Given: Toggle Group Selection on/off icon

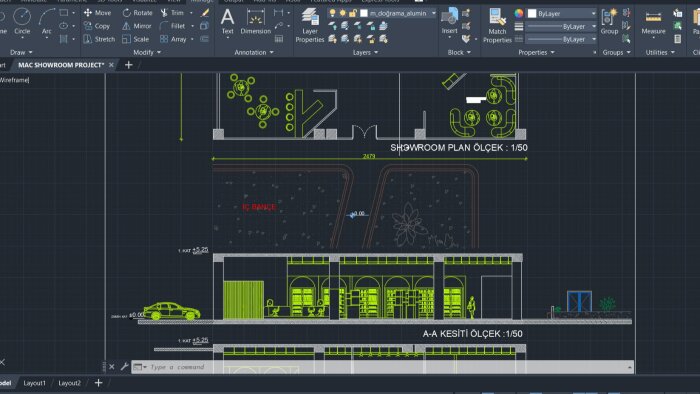Looking at the screenshot, I should coord(626,39).
